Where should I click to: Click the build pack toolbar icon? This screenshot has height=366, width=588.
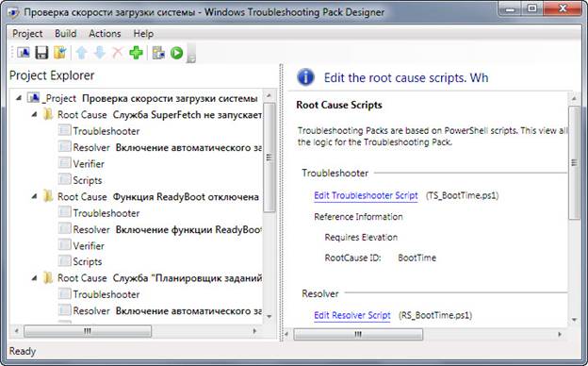(x=158, y=53)
